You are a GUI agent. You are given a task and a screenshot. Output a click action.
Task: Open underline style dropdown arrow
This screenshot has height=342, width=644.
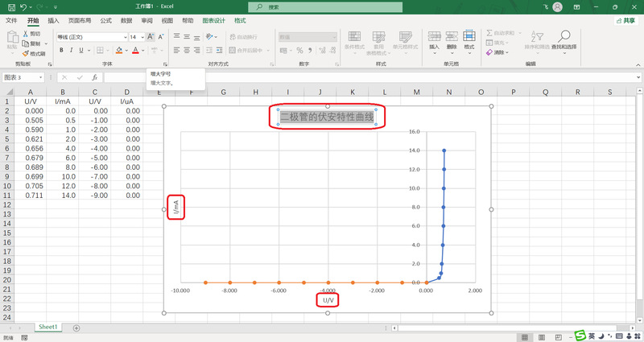(89, 51)
